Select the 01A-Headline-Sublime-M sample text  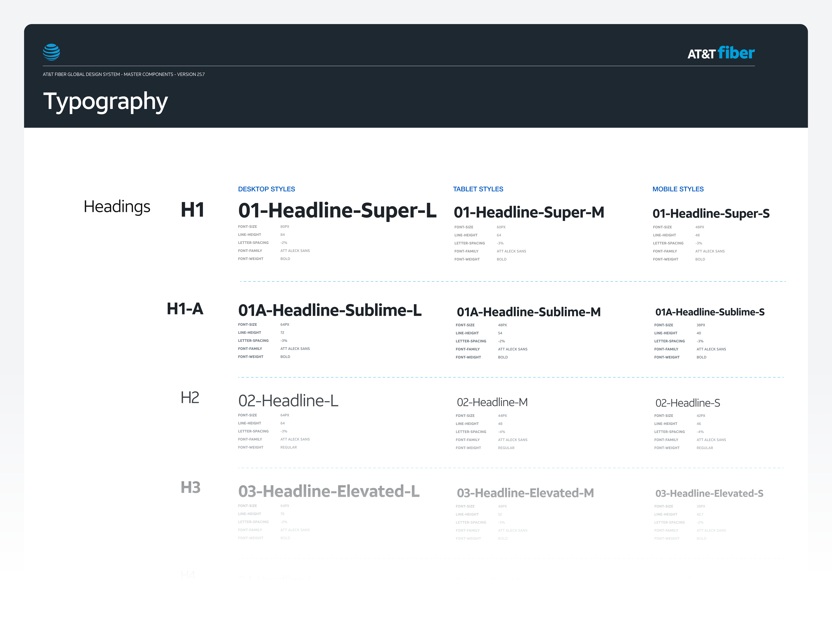coord(528,312)
